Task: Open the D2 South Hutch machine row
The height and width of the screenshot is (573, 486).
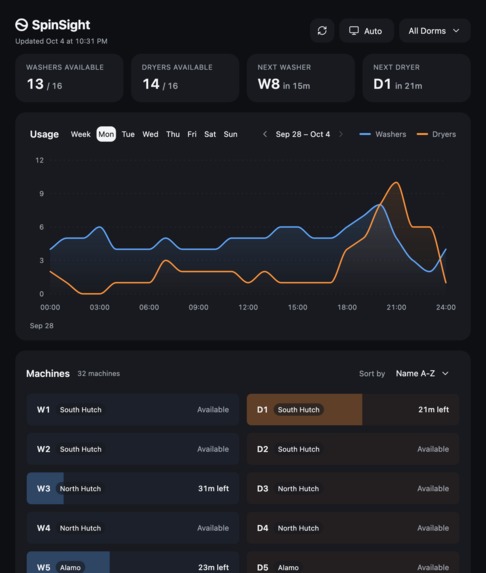Action: click(353, 449)
